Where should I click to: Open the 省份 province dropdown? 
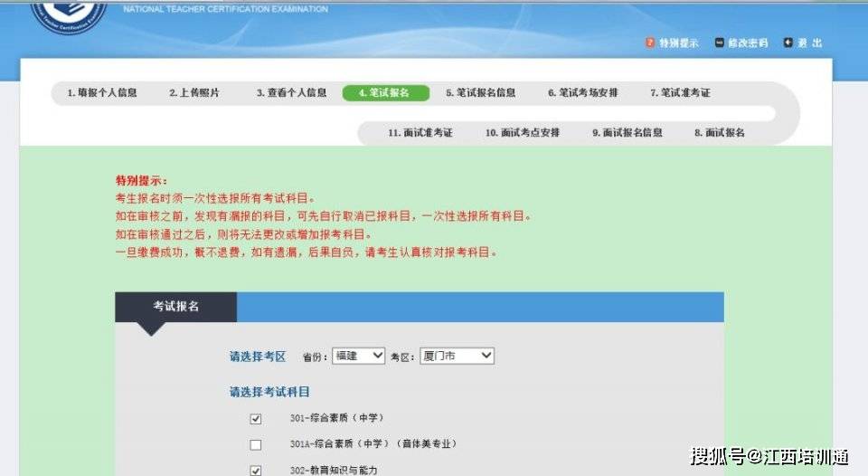tap(359, 356)
